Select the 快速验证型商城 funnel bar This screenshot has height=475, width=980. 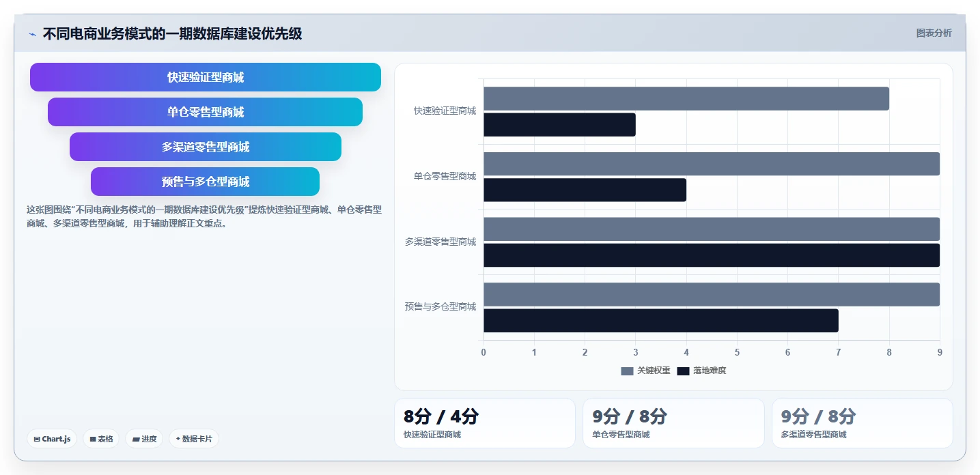point(206,77)
